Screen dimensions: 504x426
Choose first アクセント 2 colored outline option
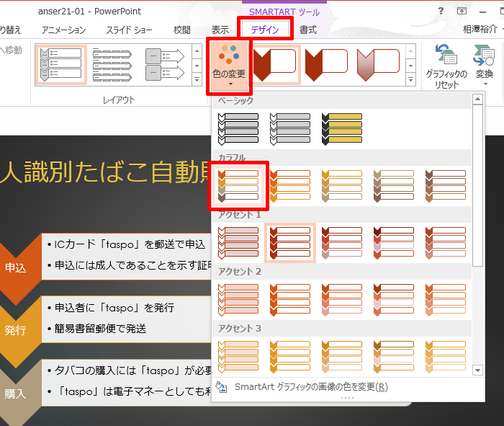tap(238, 300)
